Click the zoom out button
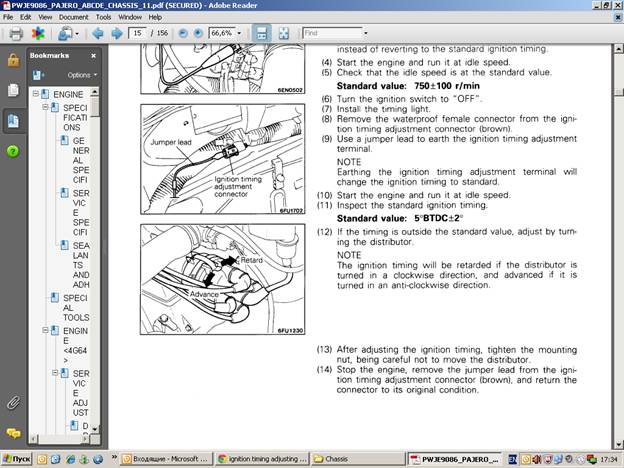Viewport: 624px width, 468px height. pyautogui.click(x=183, y=33)
